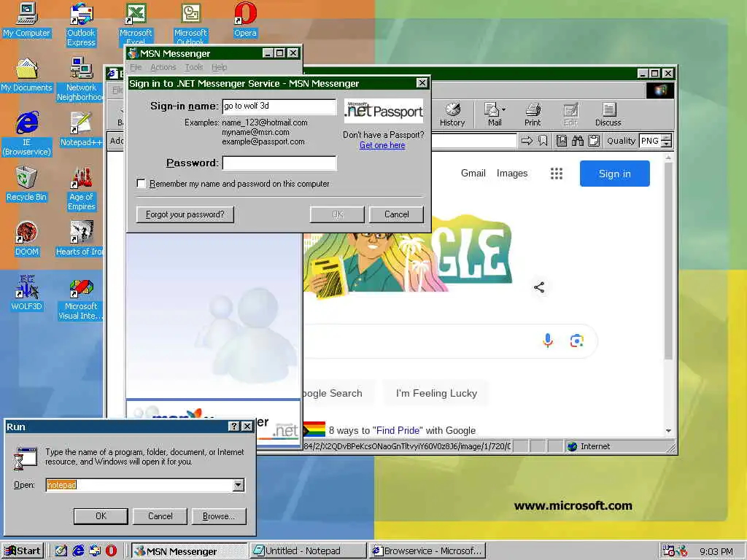Select the Network Neighborhood desktop icon

point(80,79)
